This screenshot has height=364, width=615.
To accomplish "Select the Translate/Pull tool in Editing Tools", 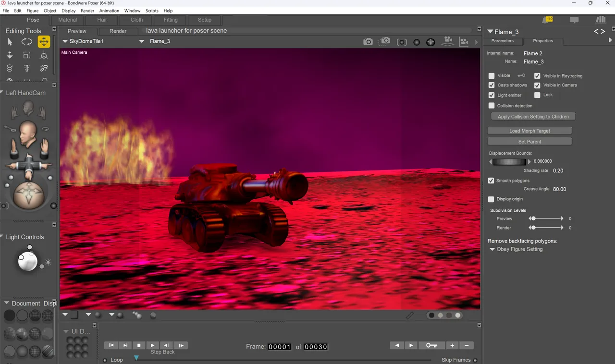I will (x=44, y=42).
